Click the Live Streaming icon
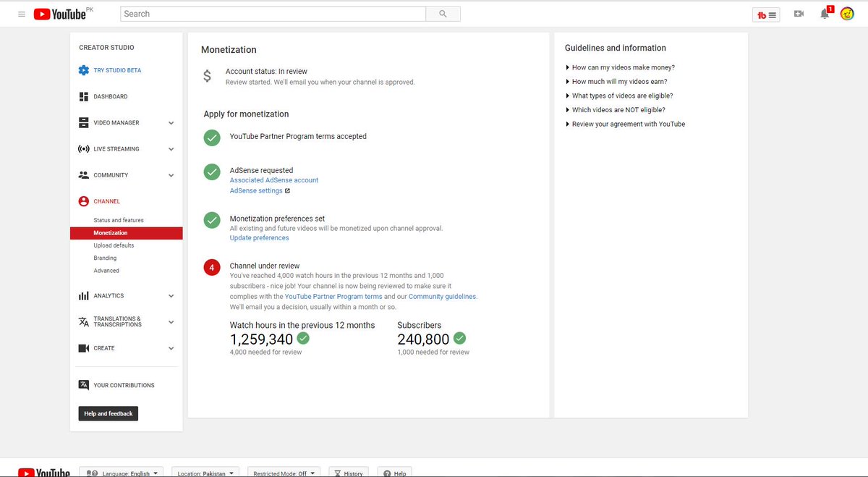The height and width of the screenshot is (477, 868). [x=84, y=149]
